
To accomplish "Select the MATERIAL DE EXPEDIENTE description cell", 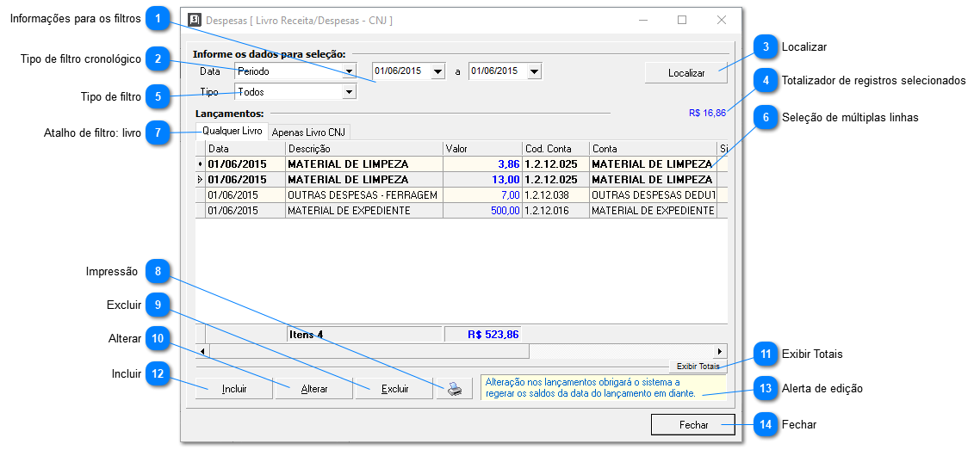I will (x=364, y=210).
